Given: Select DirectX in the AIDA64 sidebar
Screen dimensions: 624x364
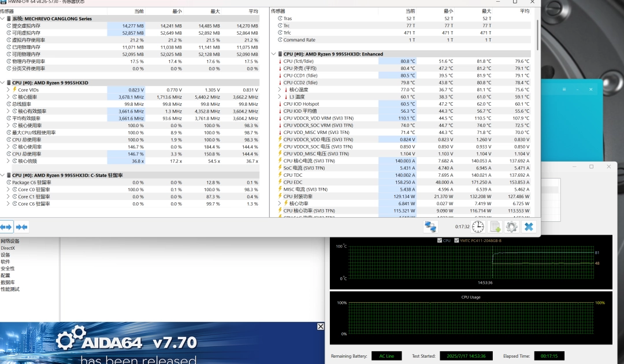Looking at the screenshot, I should click(8, 248).
